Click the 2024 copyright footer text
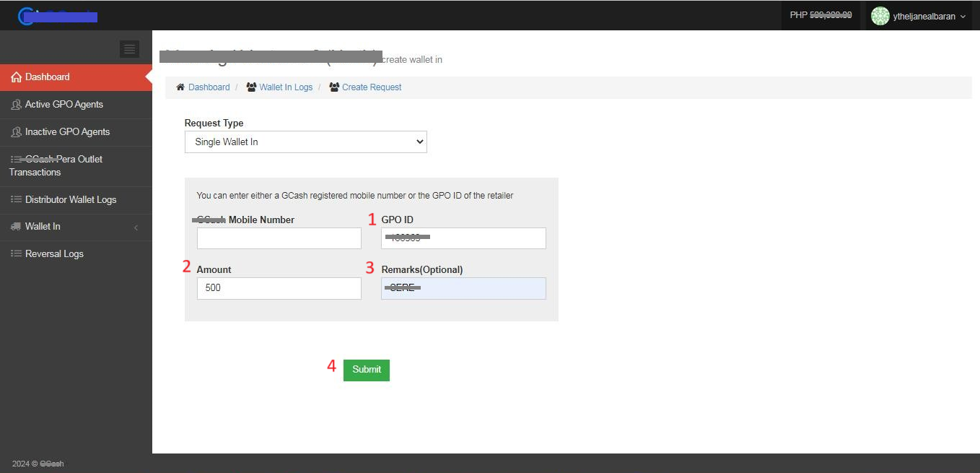Viewport: 980px width, 473px height. click(38, 464)
